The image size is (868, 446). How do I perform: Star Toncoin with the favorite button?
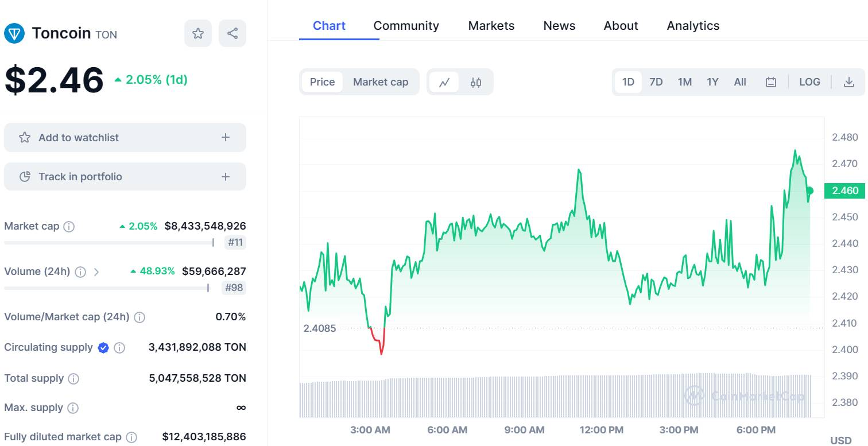point(198,33)
